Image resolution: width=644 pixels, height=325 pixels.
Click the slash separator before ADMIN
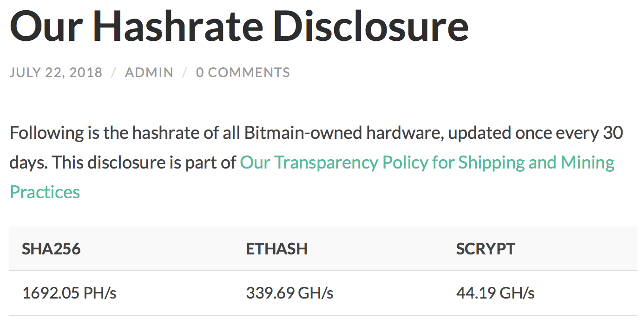pyautogui.click(x=114, y=72)
